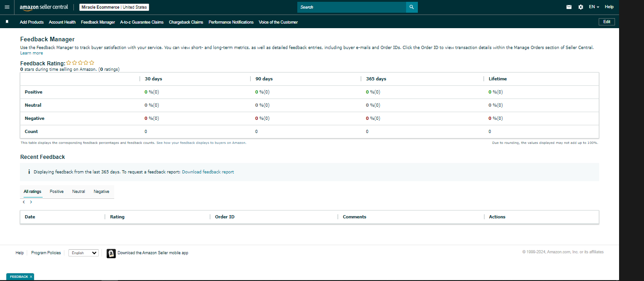Image resolution: width=644 pixels, height=281 pixels.
Task: Click the 90 days column header
Action: [x=264, y=79]
